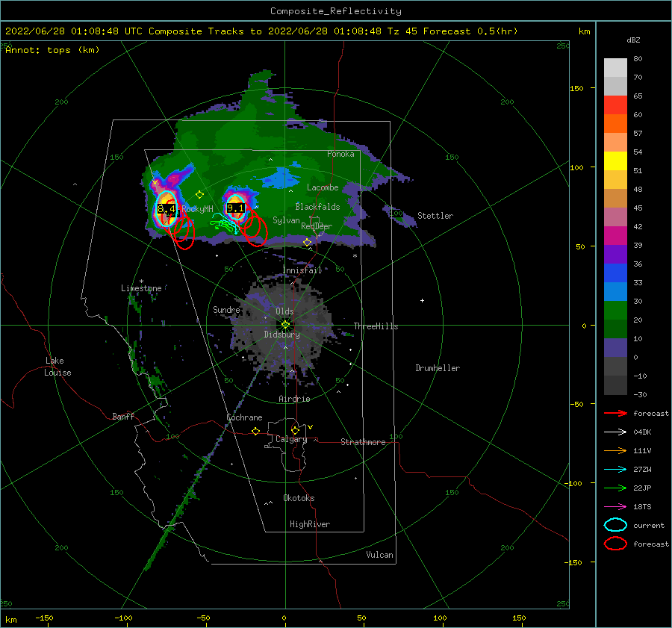The image size is (672, 628).
Task: Click the Stettler city label
Action: pyautogui.click(x=435, y=216)
